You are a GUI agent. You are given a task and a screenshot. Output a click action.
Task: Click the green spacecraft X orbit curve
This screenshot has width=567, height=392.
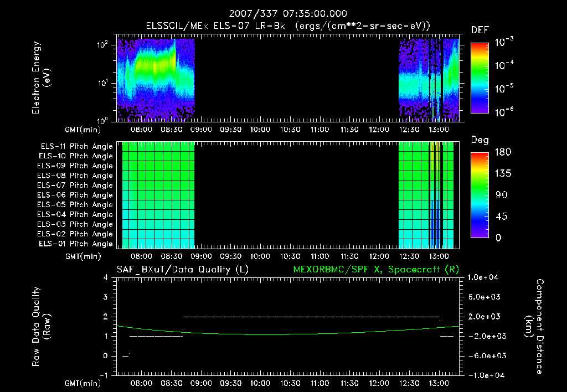(288, 334)
